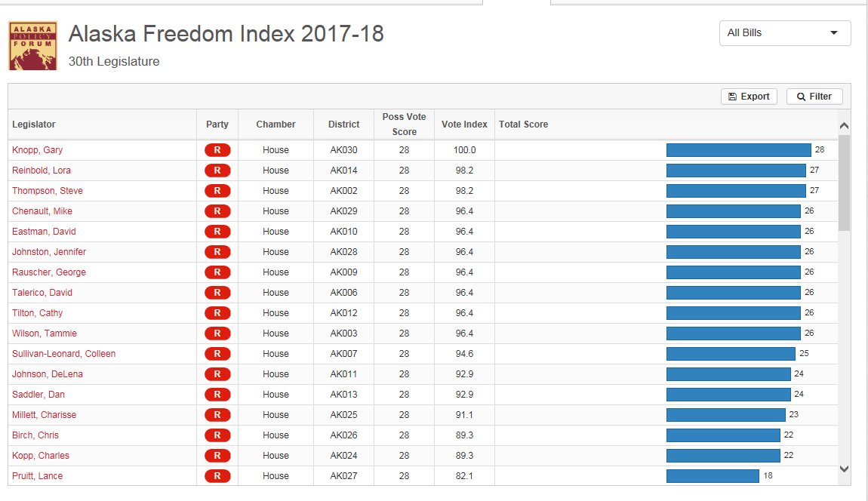Click the table scrollbar thumb

844,183
